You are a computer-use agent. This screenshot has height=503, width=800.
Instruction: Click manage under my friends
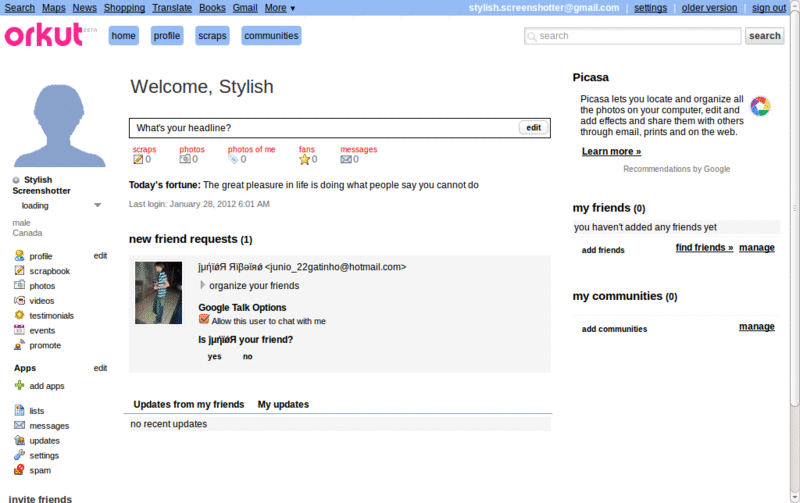[x=757, y=247]
